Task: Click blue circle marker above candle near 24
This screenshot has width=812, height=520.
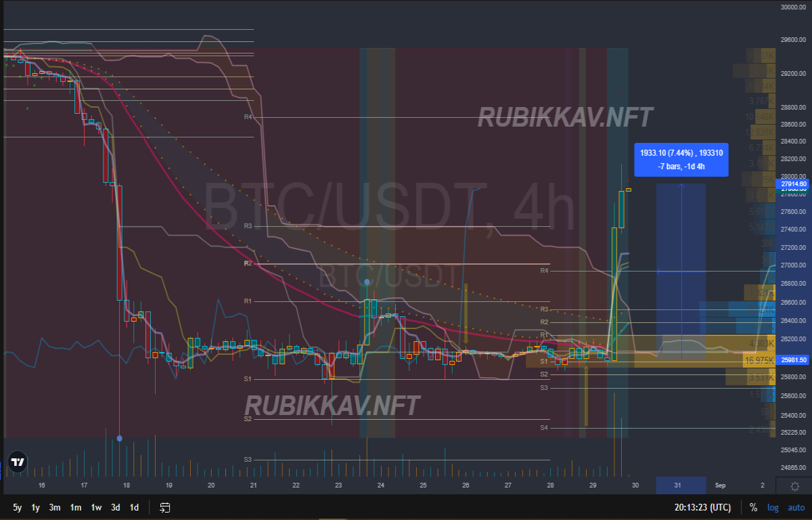Action: (367, 282)
